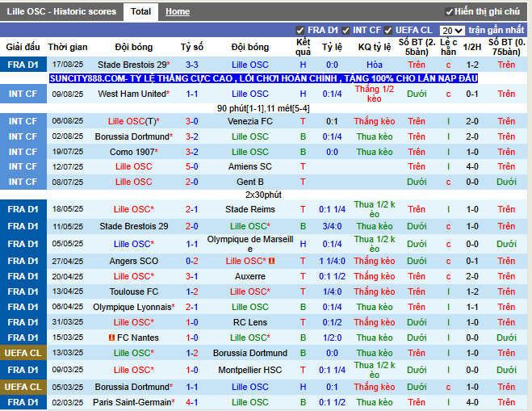Click the Hòa result on 17/08/25 row
532x411 pixels.
coord(375,65)
